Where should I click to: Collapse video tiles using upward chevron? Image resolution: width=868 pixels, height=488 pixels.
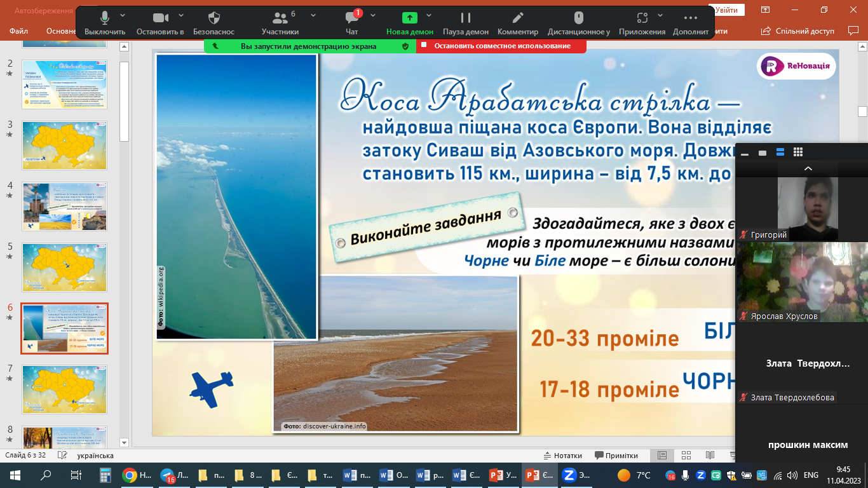pyautogui.click(x=808, y=169)
